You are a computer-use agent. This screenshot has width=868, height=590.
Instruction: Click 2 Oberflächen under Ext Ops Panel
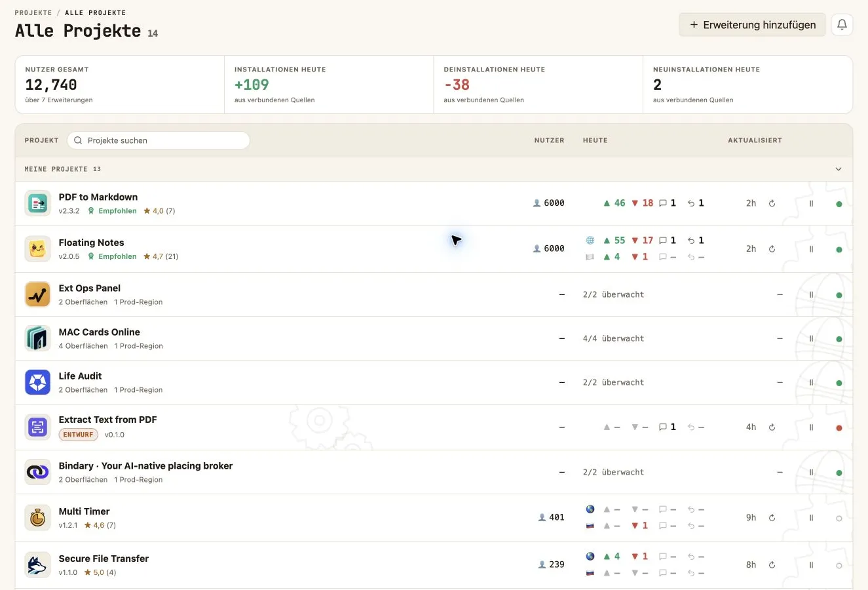click(83, 302)
